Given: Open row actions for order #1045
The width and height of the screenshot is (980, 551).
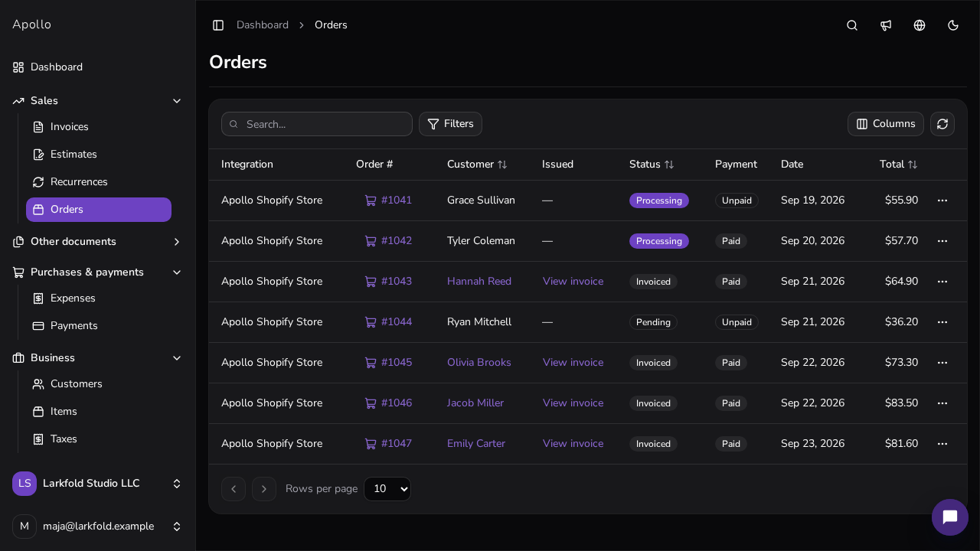Looking at the screenshot, I should coord(942,363).
